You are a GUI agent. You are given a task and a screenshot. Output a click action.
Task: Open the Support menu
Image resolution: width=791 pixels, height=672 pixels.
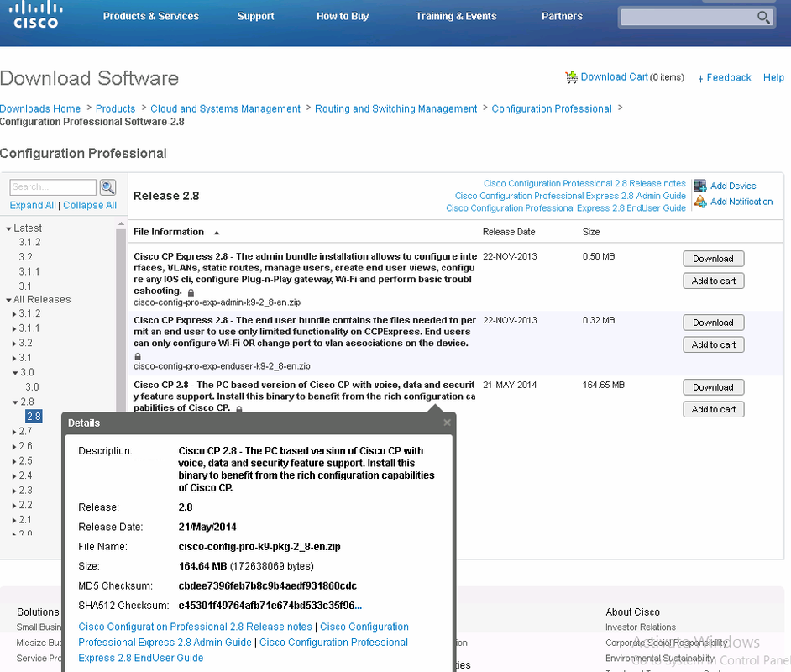pos(256,16)
